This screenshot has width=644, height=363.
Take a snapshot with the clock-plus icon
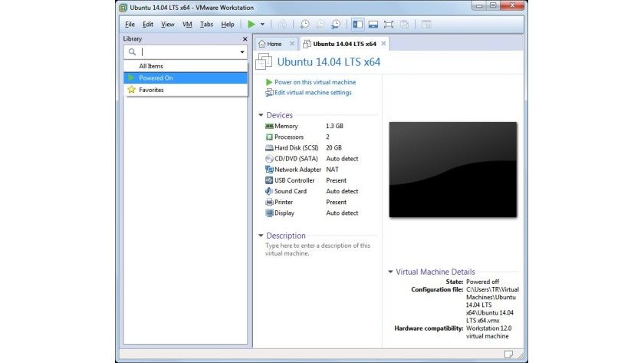(305, 25)
